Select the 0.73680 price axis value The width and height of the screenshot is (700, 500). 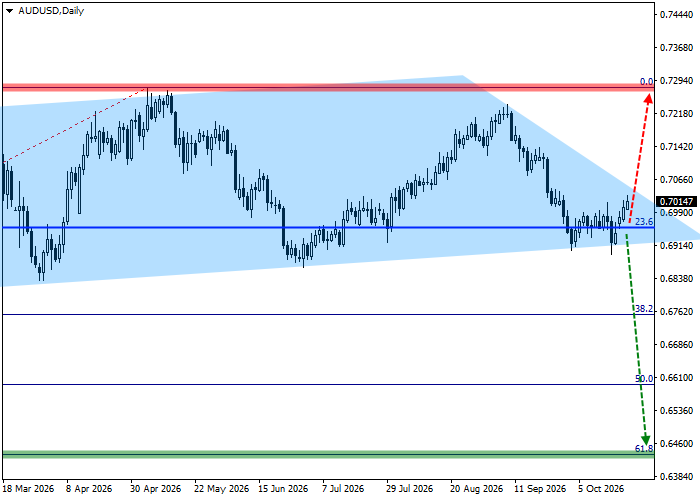[677, 48]
